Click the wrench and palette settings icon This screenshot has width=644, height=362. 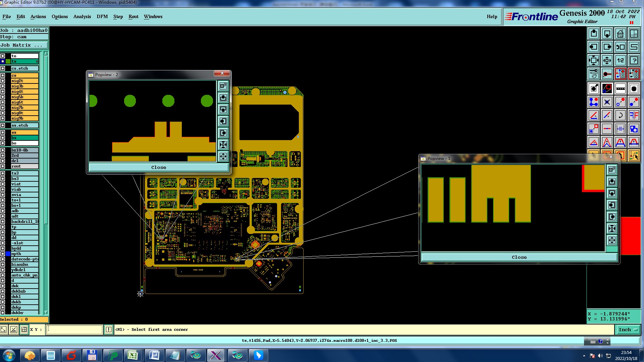click(593, 74)
